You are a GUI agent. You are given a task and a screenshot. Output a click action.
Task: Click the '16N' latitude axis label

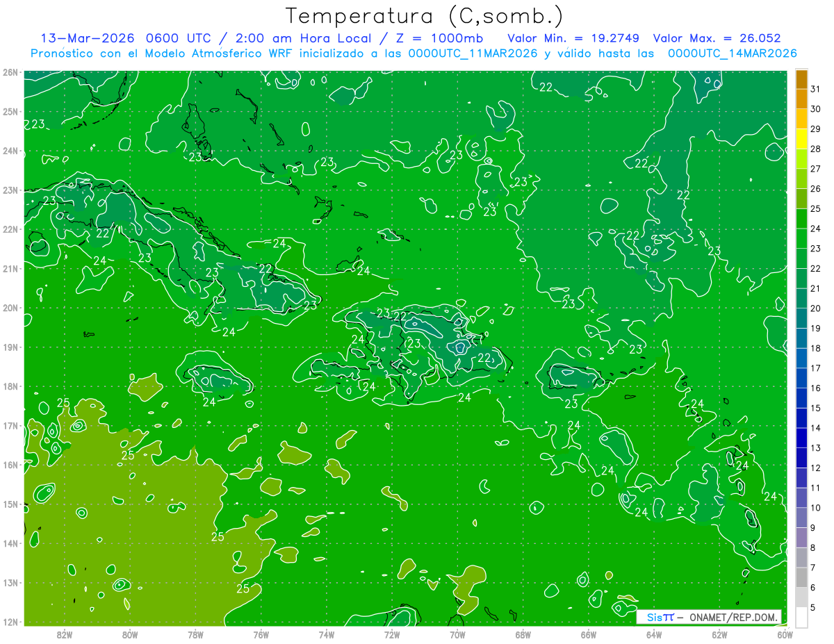pyautogui.click(x=10, y=465)
